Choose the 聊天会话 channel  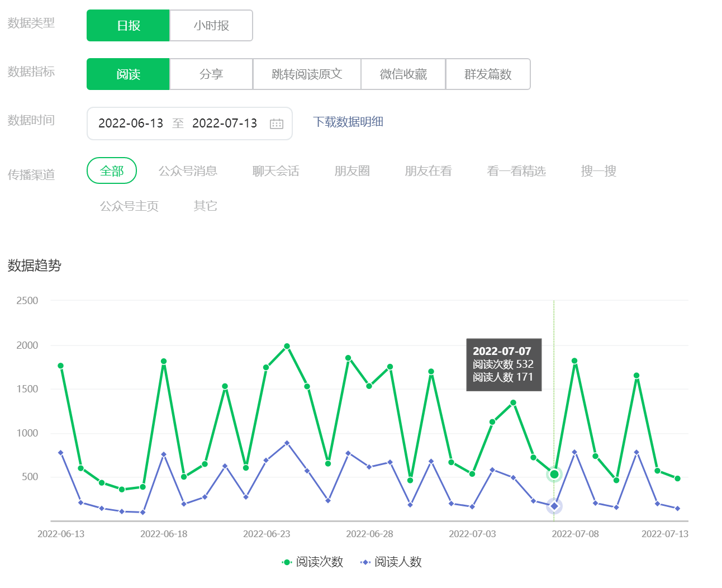click(275, 171)
